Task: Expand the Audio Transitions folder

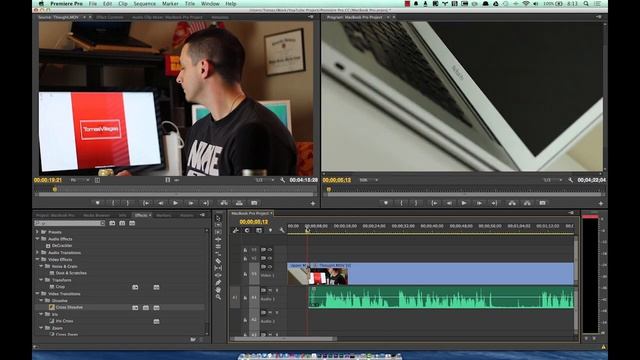Action: [38, 253]
